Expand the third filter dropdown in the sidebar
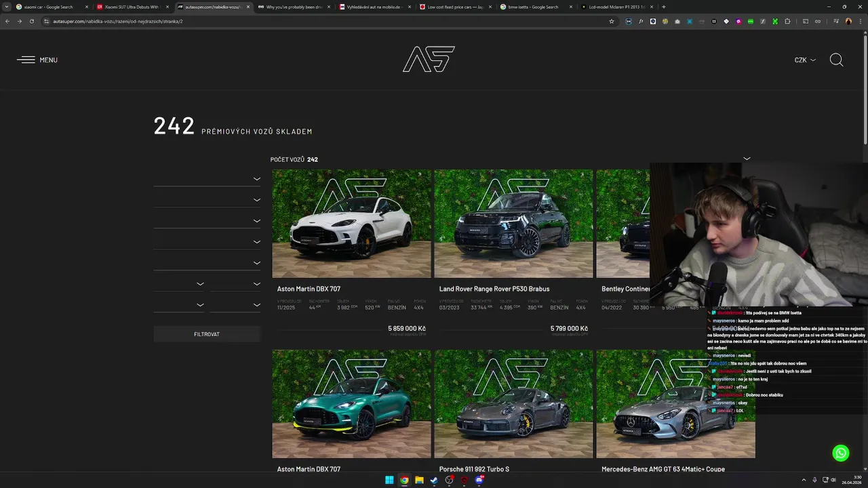The height and width of the screenshot is (488, 868). (256, 221)
